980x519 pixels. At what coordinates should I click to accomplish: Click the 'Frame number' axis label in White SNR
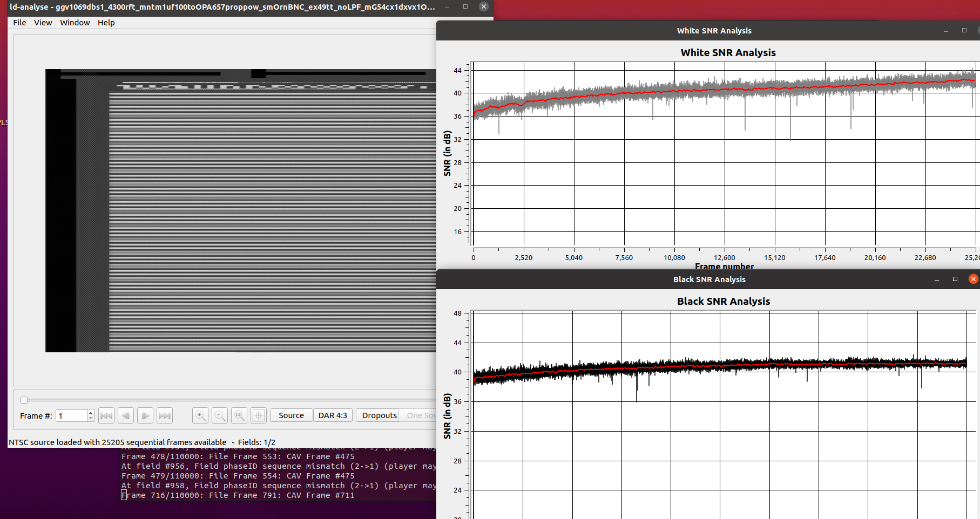point(724,267)
